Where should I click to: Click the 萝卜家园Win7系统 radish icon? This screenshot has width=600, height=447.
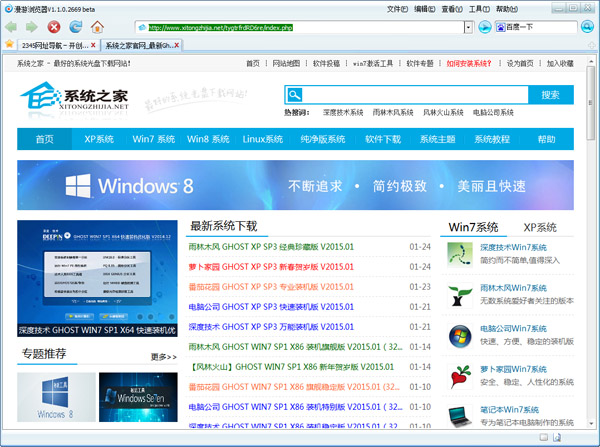tap(461, 377)
